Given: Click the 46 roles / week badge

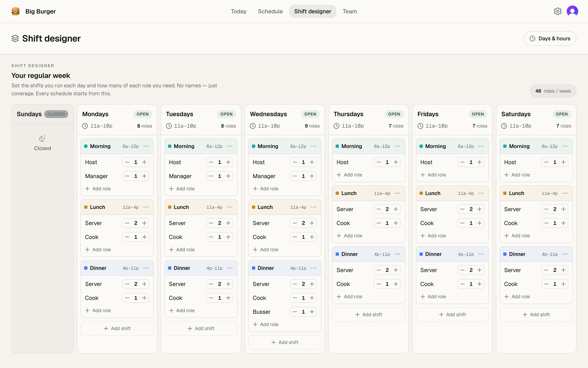Looking at the screenshot, I should pos(553,91).
